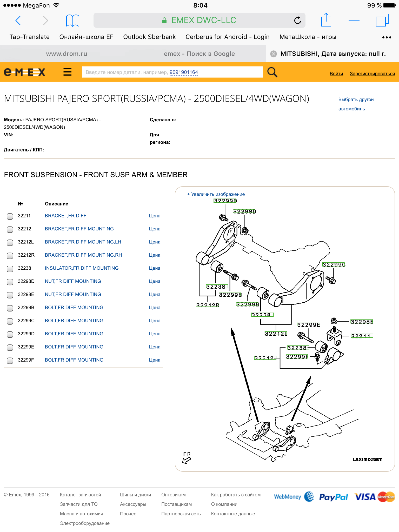This screenshot has width=399, height=532.
Task: Click the Войти login link
Action: click(336, 74)
